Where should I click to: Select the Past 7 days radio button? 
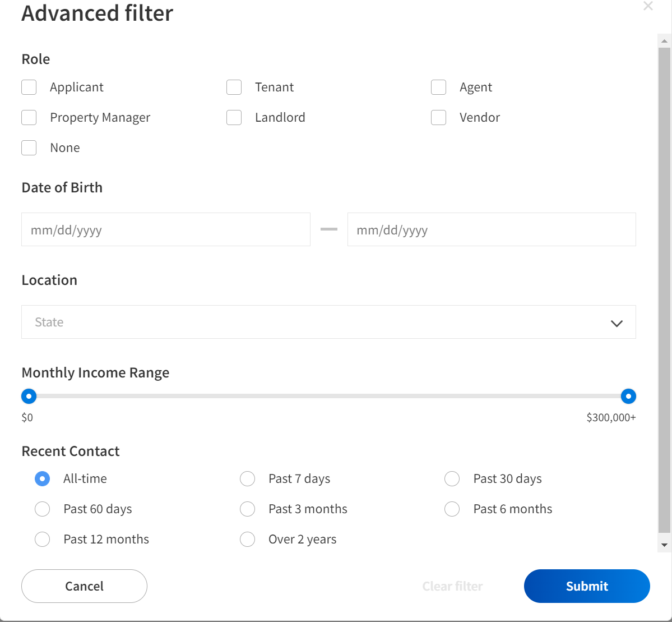(x=247, y=478)
